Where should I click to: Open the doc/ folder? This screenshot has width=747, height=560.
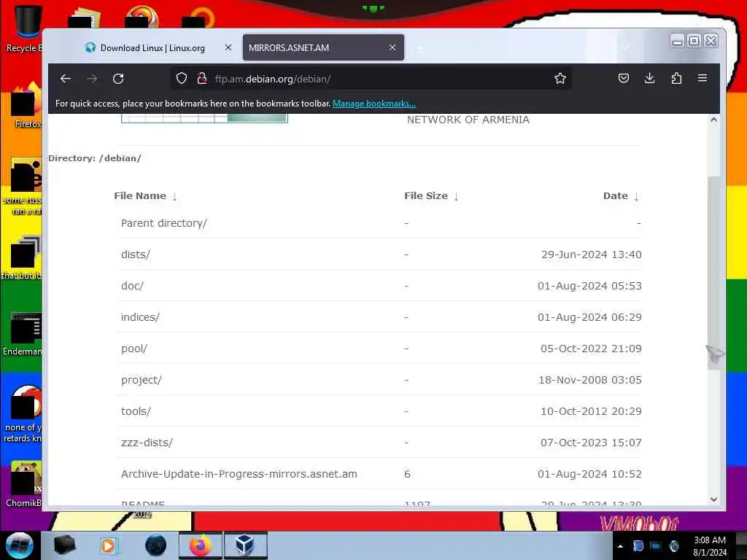coord(132,286)
